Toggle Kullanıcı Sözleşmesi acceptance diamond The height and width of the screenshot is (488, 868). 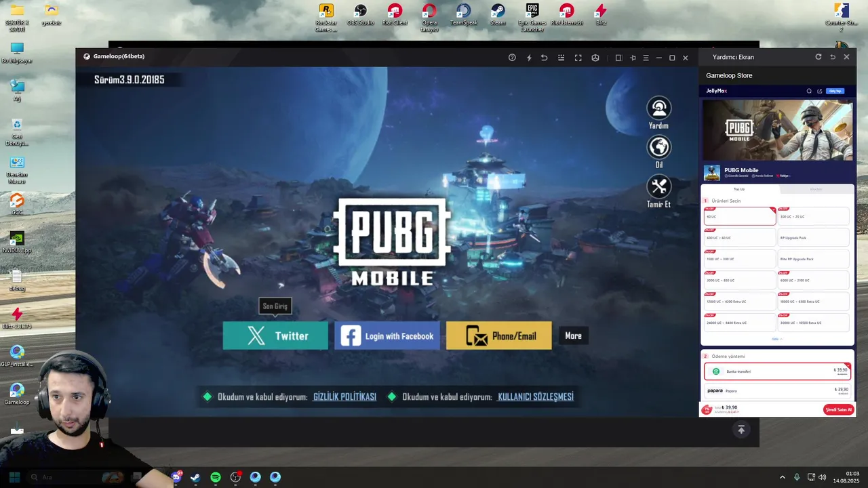[392, 396]
